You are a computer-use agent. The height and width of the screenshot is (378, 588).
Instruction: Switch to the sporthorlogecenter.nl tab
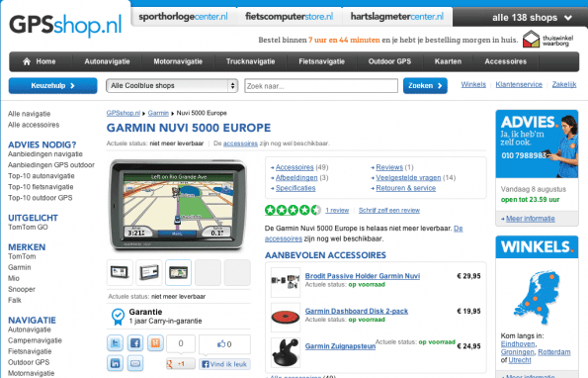(184, 17)
